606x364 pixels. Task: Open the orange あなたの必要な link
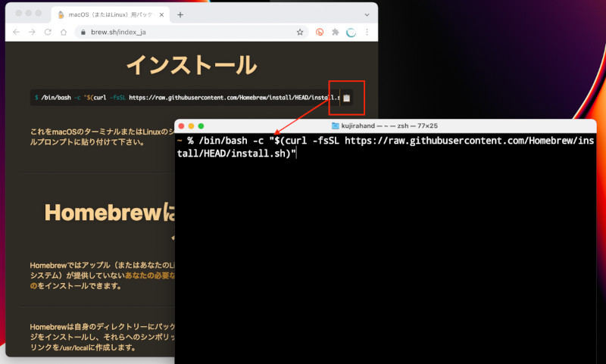click(150, 275)
